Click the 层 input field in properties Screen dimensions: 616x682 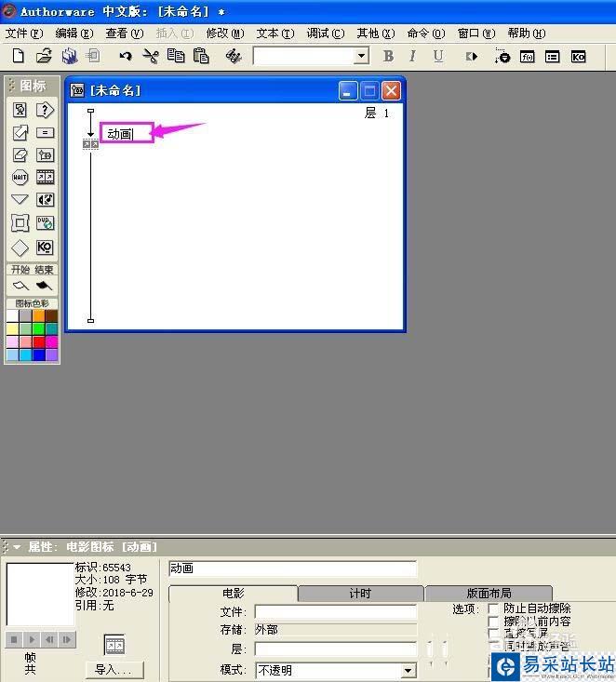(x=336, y=649)
